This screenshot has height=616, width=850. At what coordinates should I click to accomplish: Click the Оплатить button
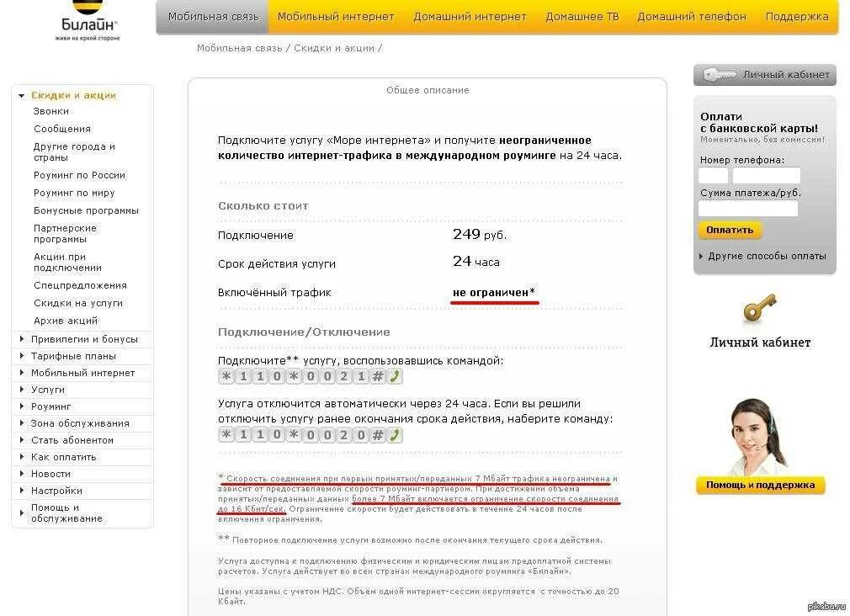730,230
